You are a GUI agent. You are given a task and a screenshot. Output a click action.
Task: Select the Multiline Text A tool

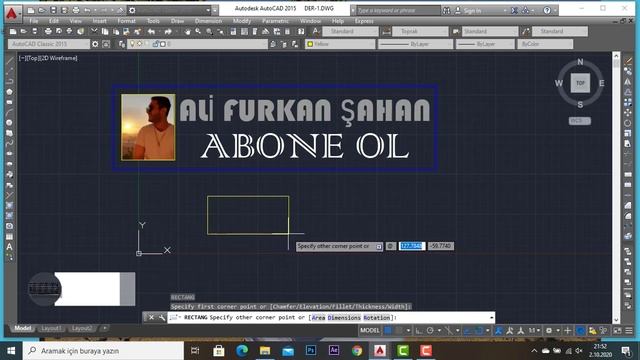click(9, 247)
